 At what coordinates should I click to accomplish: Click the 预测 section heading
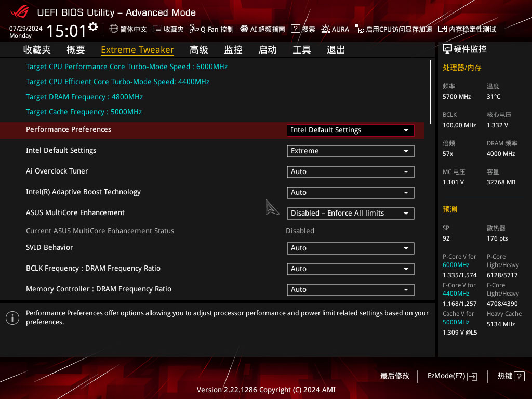pyautogui.click(x=450, y=209)
